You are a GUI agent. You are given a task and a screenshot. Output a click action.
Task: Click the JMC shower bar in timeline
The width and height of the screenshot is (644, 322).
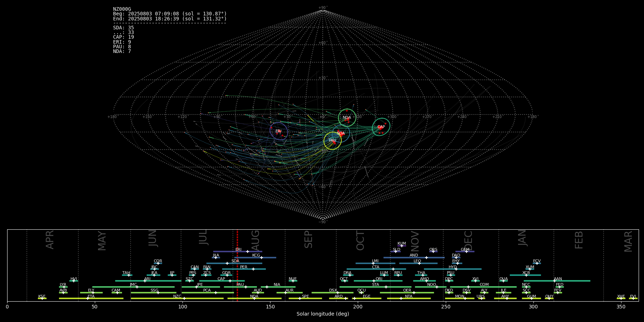click(x=133, y=287)
